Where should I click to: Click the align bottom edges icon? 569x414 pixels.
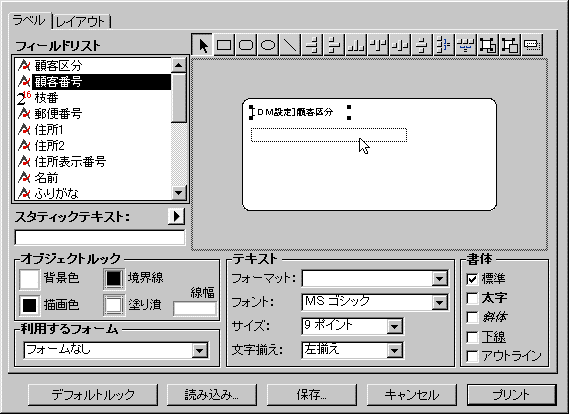(356, 45)
